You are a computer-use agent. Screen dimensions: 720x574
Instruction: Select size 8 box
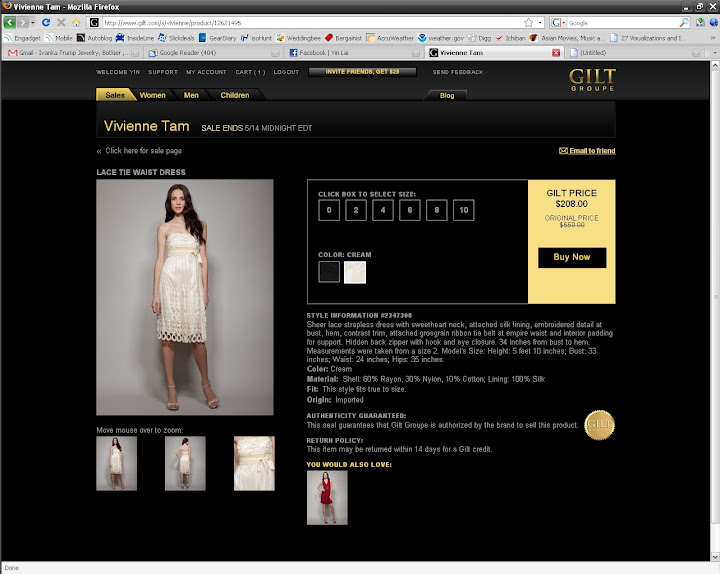[x=437, y=210]
